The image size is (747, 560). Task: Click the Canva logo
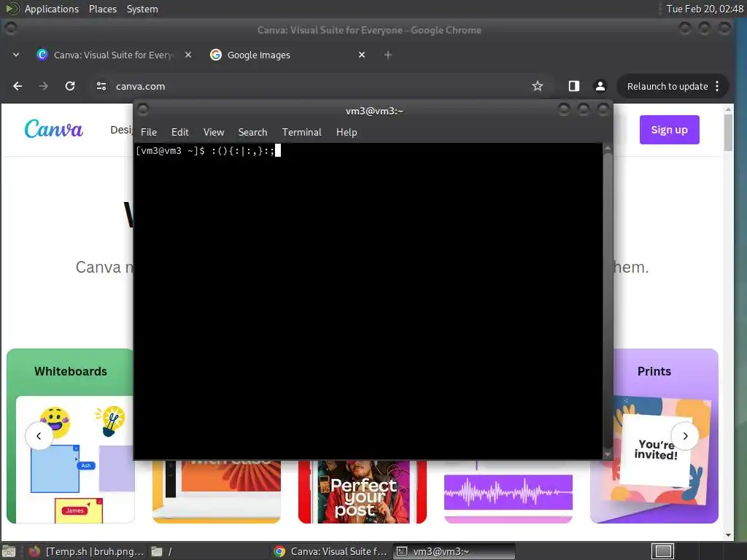[x=53, y=128]
